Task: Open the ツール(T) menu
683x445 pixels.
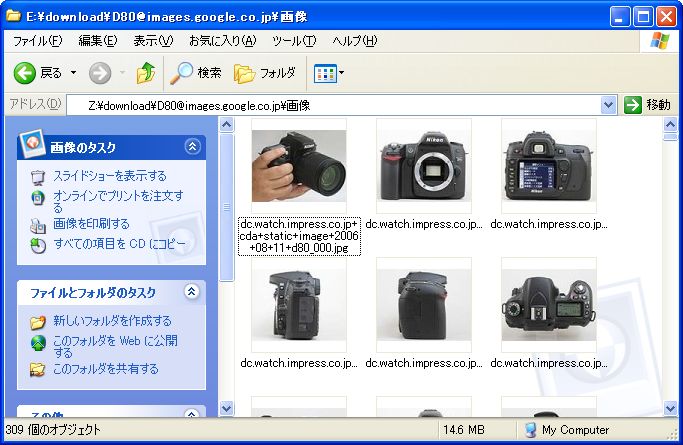Action: (x=294, y=41)
